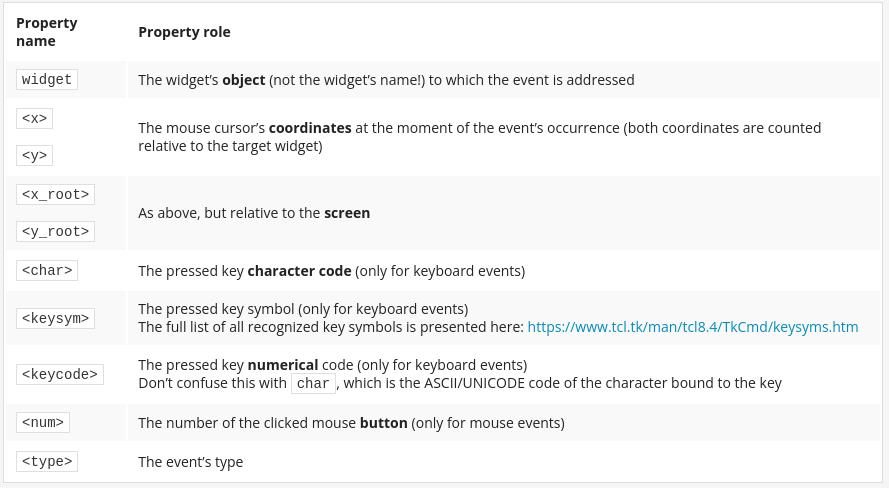Click the bold word 'coordinates'

coord(310,128)
